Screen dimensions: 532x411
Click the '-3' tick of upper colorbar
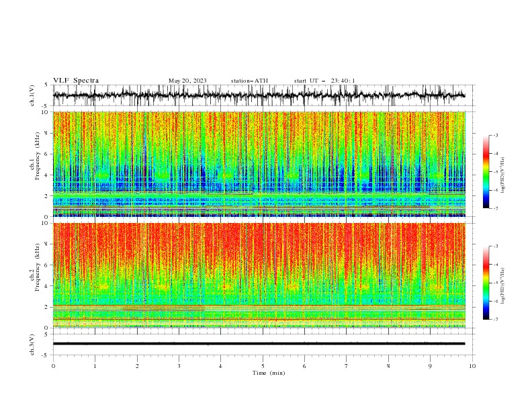(495, 135)
